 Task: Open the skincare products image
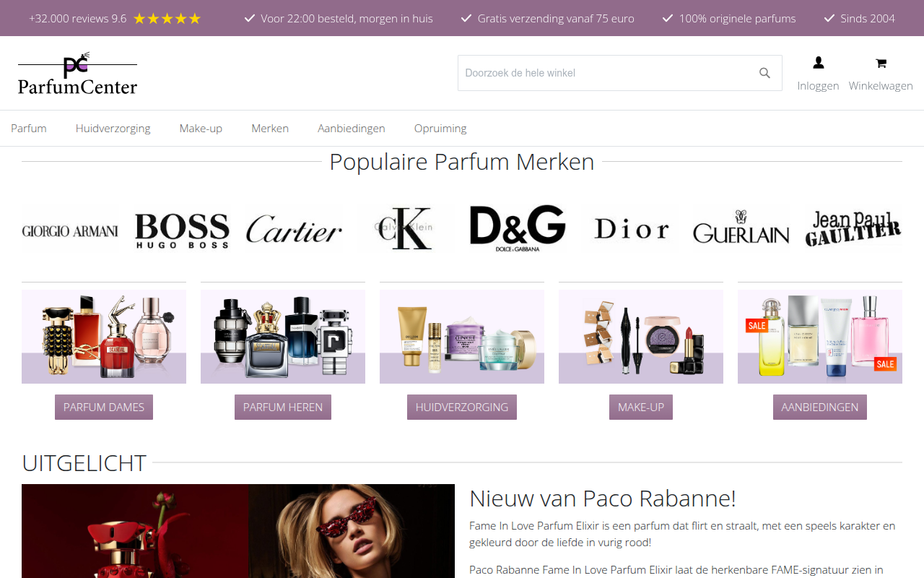462,337
